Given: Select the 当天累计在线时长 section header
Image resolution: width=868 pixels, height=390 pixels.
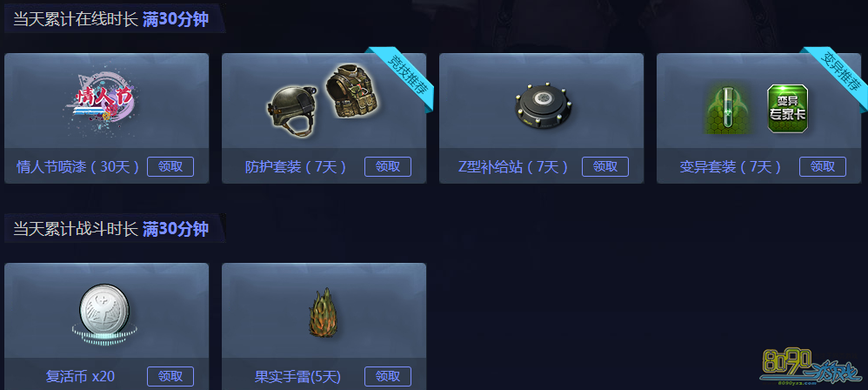Looking at the screenshot, I should (x=110, y=19).
